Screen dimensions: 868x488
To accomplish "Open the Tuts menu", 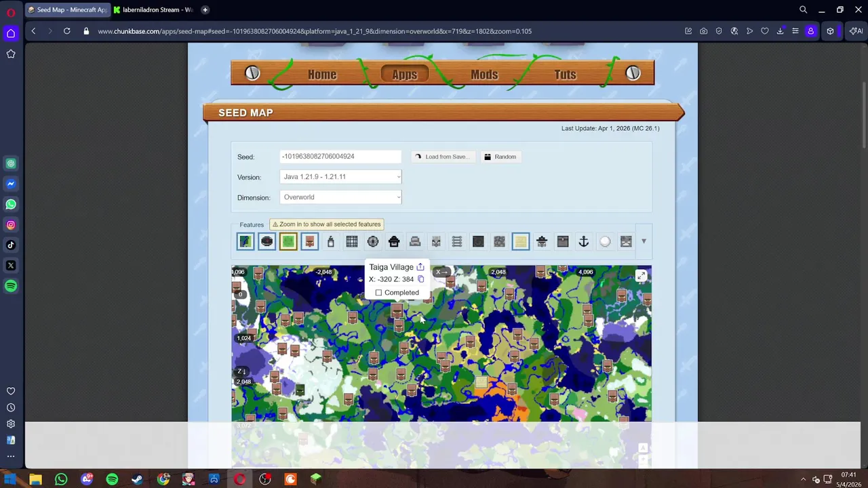I will tap(566, 75).
